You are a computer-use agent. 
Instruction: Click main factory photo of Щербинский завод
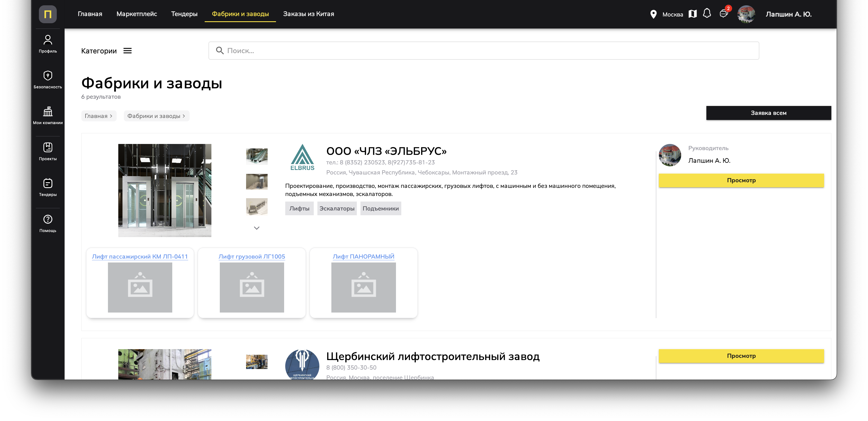point(165,365)
